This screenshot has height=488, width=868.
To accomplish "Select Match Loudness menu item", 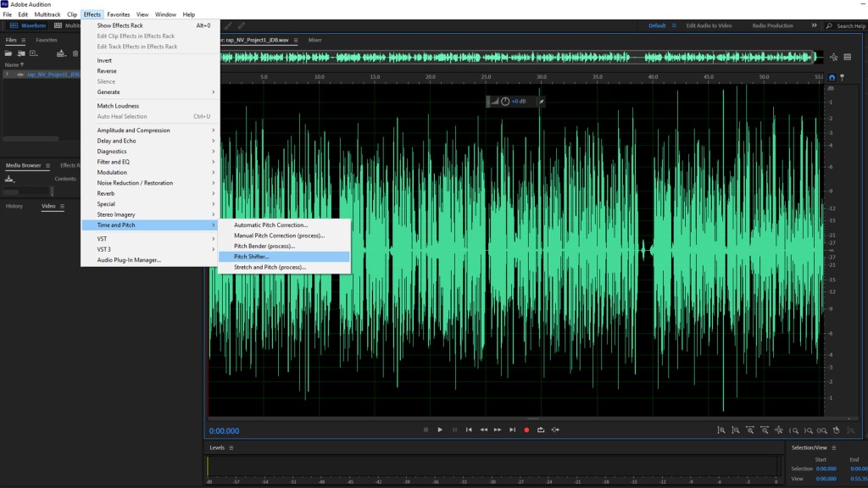I will coord(149,106).
